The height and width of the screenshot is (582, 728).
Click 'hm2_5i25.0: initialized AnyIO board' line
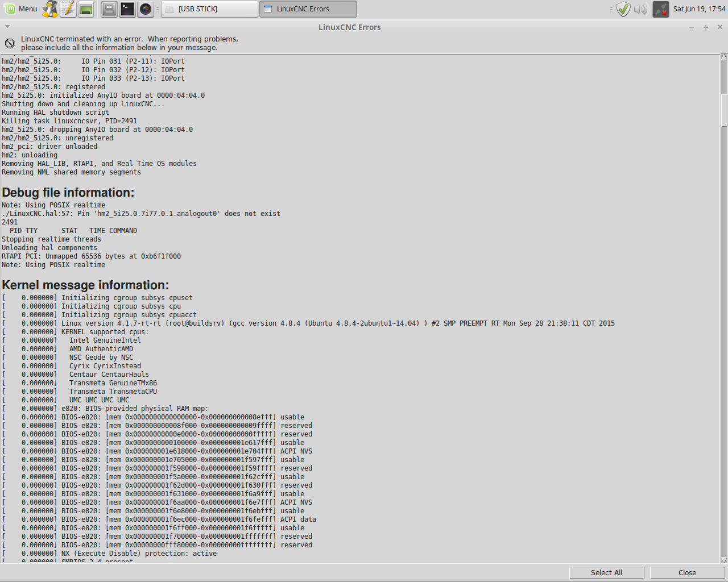103,95
